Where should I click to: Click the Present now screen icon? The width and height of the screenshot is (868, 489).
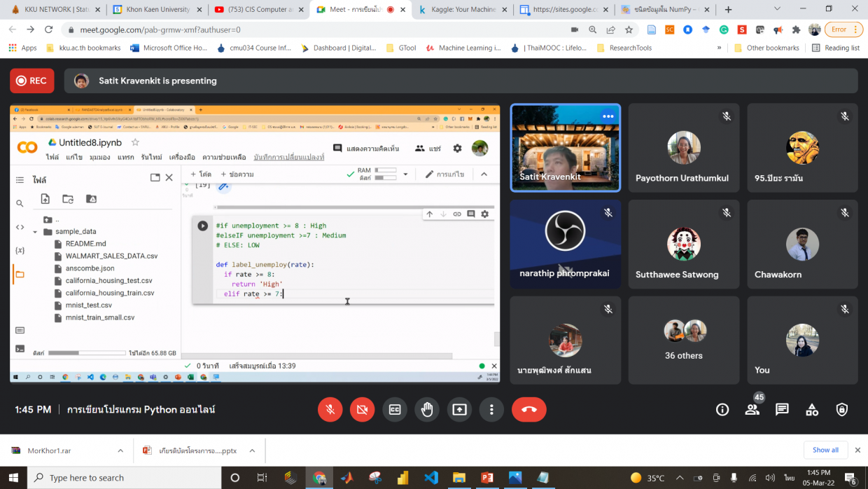click(459, 410)
